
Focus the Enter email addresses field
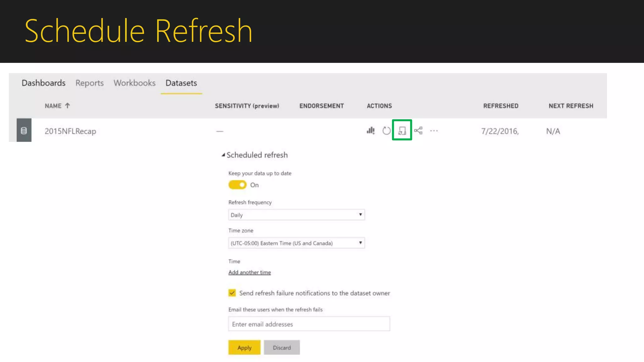pyautogui.click(x=309, y=324)
